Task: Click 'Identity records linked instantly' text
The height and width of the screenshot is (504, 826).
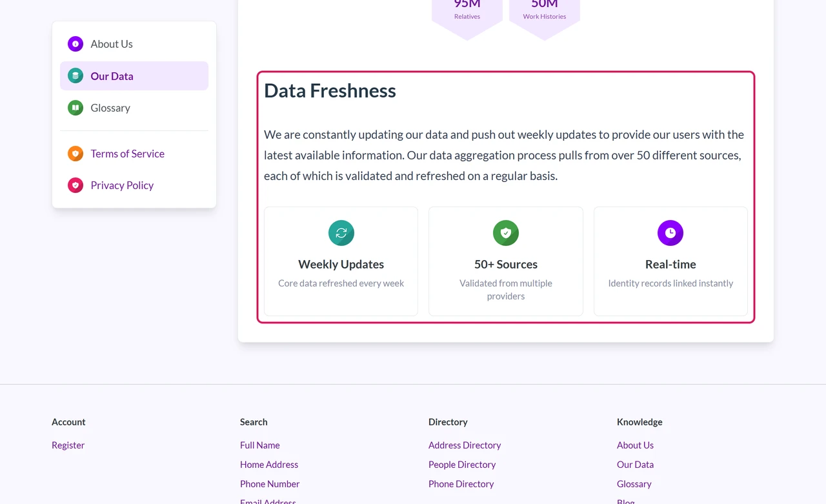Action: pyautogui.click(x=670, y=283)
